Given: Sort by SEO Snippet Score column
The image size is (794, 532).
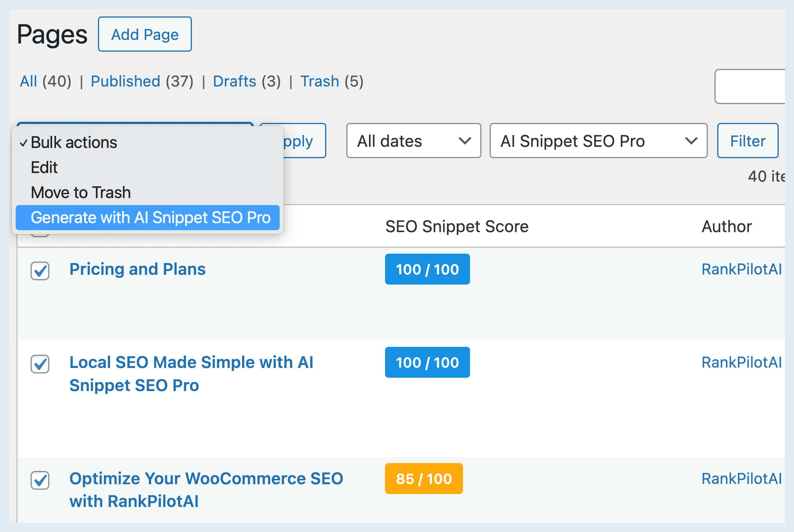Looking at the screenshot, I should coord(457,227).
